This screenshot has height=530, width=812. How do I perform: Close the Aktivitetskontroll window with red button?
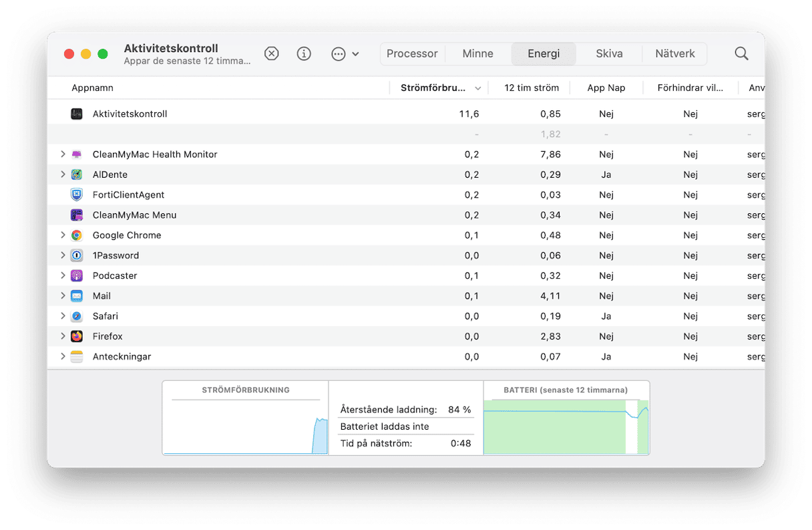click(69, 54)
